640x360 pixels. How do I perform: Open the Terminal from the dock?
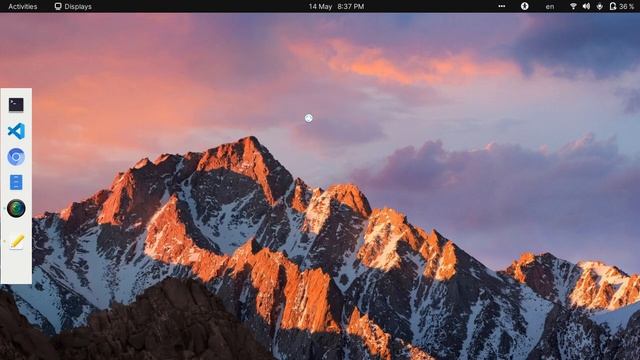pos(16,105)
